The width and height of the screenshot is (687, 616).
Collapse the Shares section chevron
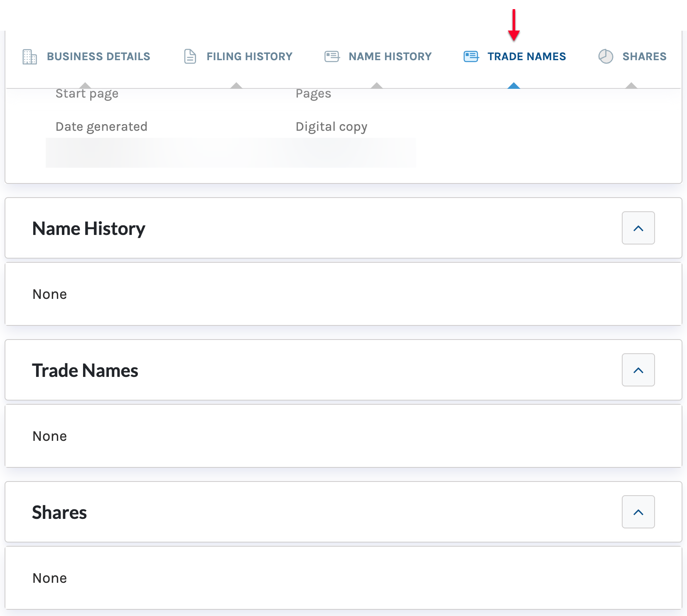638,512
